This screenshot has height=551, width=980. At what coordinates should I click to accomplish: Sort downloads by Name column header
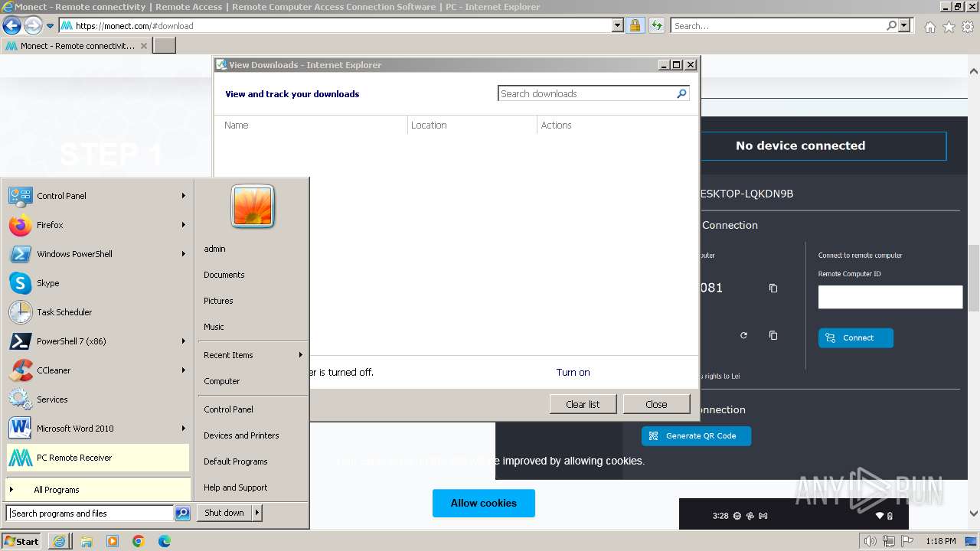point(311,125)
